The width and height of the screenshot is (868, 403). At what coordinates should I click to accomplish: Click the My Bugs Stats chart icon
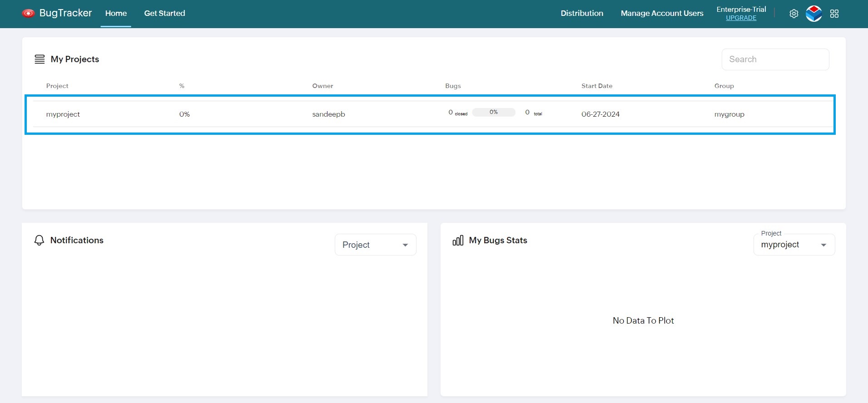pyautogui.click(x=458, y=240)
